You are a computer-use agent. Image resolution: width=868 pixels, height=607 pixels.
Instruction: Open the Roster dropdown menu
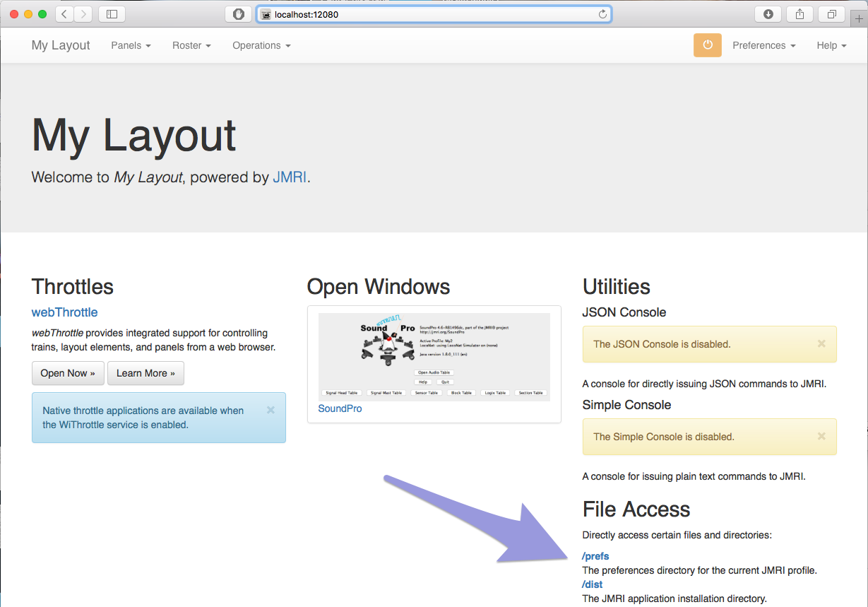point(191,45)
